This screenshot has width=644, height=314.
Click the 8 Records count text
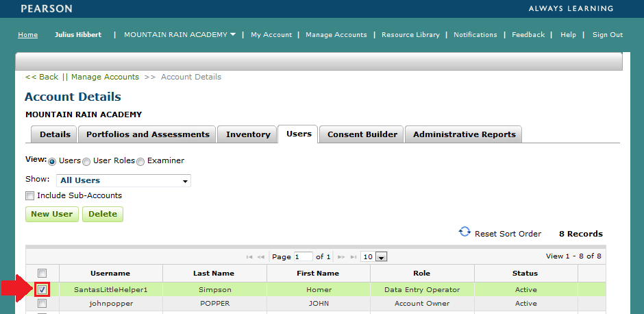(x=581, y=234)
